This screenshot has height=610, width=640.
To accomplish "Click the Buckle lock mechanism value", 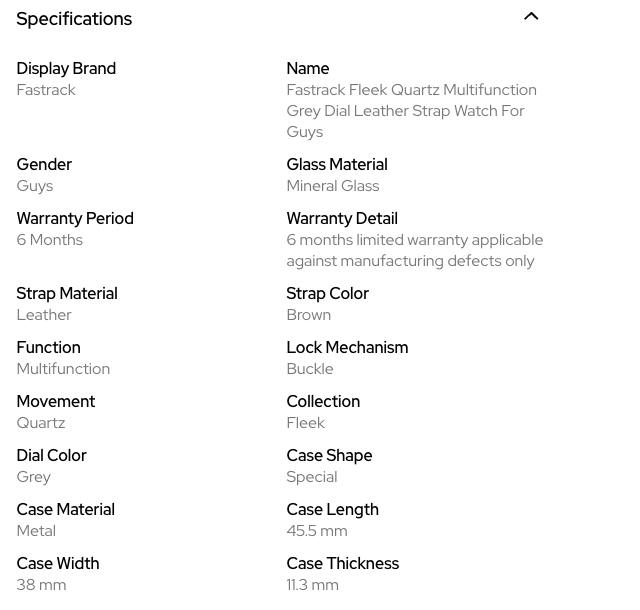I will [310, 369].
